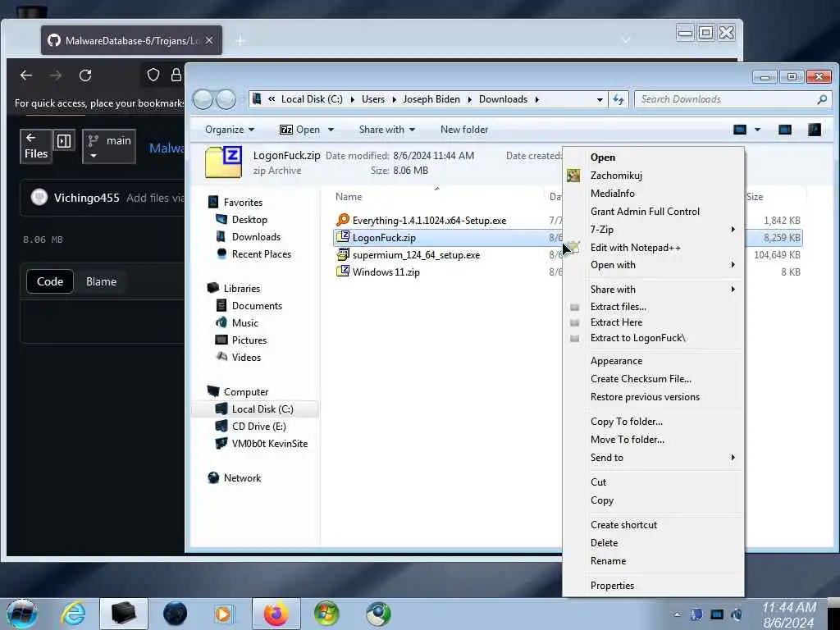Screen dimensions: 840x630
Task: Click bold Open context menu entry
Action: (x=603, y=157)
